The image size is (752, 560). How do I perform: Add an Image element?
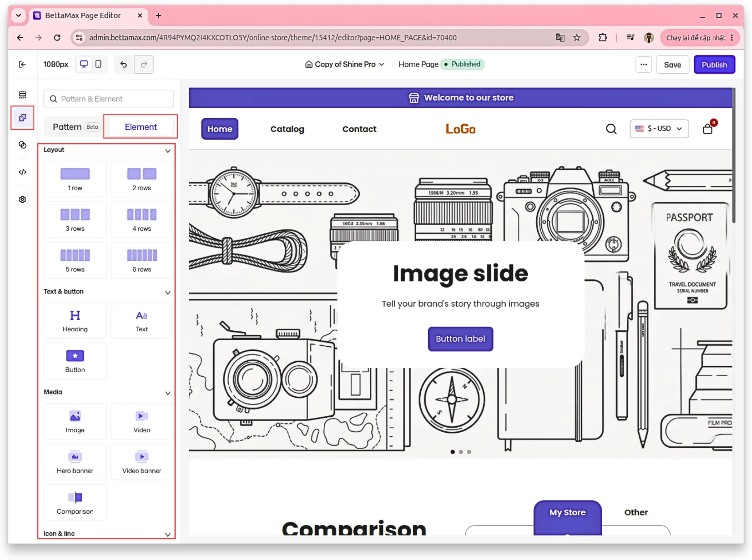(x=75, y=421)
